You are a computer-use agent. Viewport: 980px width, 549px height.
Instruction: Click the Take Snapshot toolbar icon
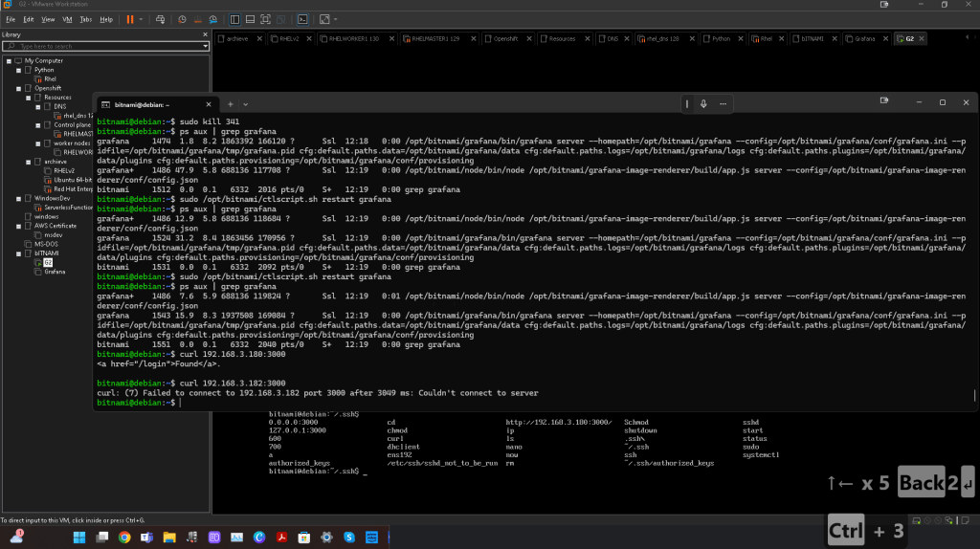182,19
